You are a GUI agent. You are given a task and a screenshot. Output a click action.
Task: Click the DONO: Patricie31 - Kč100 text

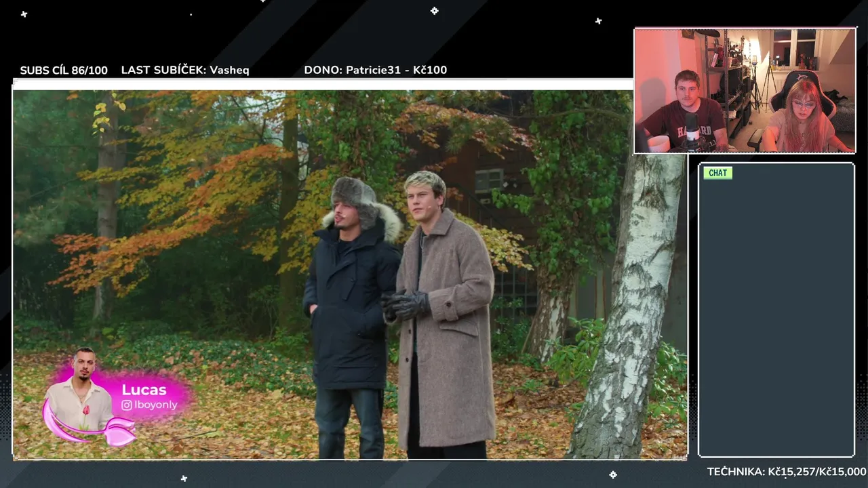(x=375, y=70)
